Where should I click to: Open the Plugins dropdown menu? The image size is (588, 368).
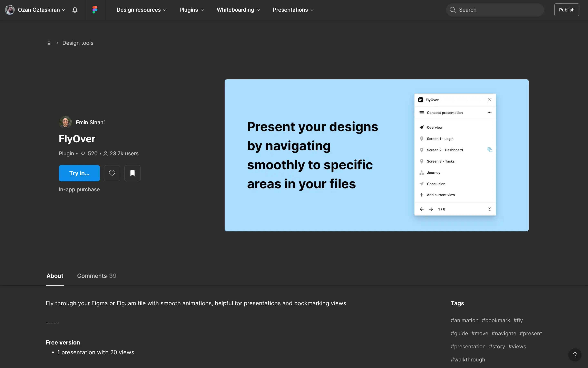coord(191,10)
